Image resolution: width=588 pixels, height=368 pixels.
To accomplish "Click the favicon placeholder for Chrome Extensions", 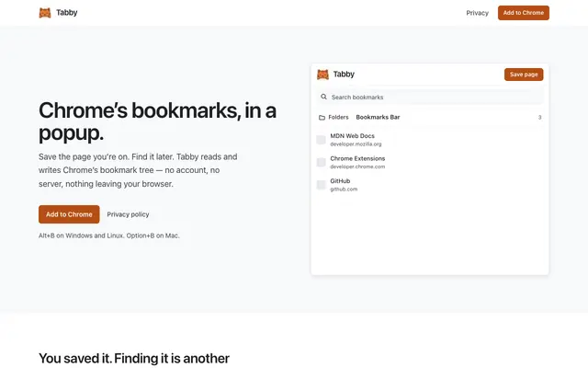I will [x=321, y=162].
